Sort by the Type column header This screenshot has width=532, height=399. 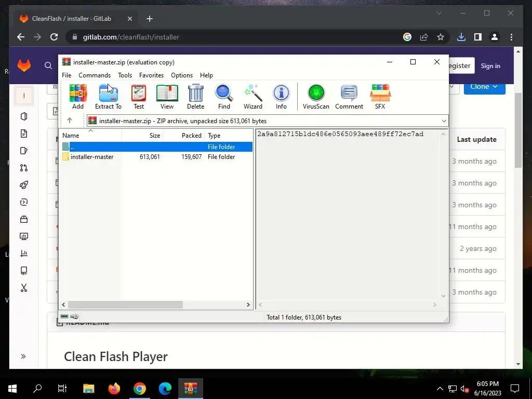[229, 136]
